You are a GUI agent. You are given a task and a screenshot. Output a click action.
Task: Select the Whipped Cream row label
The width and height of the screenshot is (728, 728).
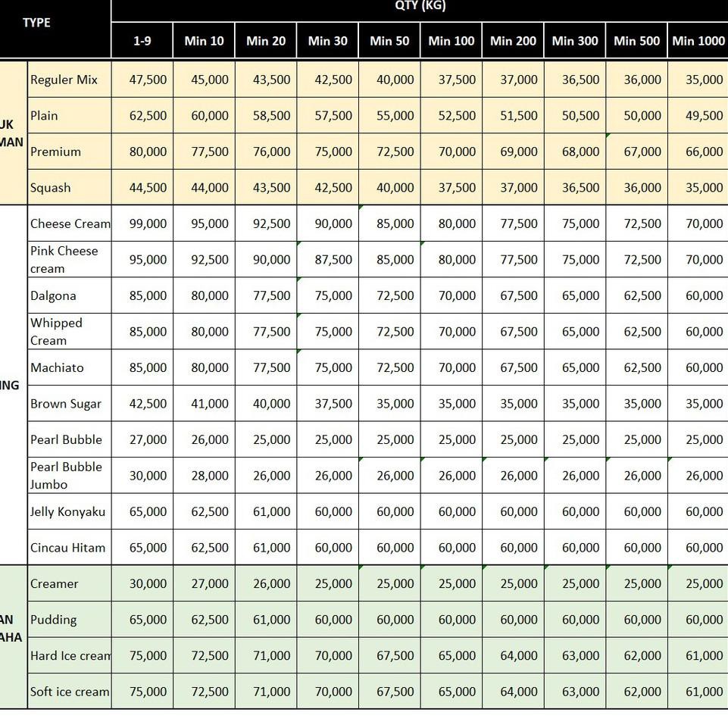70,331
